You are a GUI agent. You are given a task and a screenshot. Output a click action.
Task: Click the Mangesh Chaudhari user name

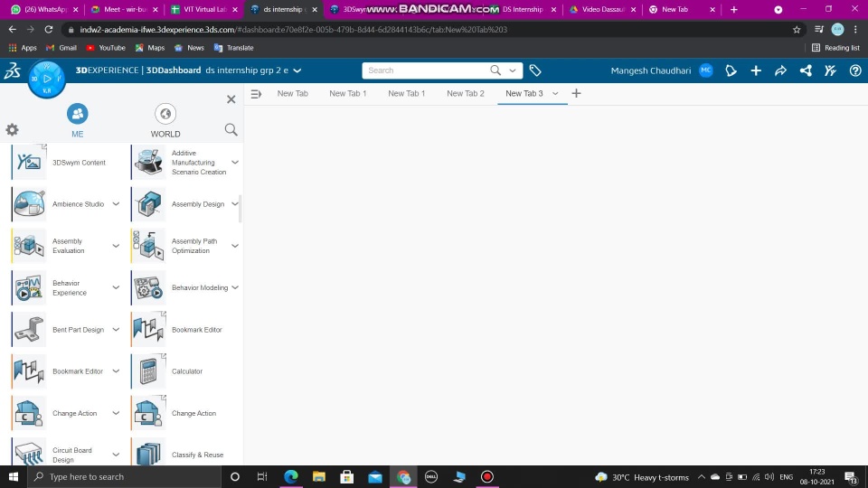[x=650, y=70]
